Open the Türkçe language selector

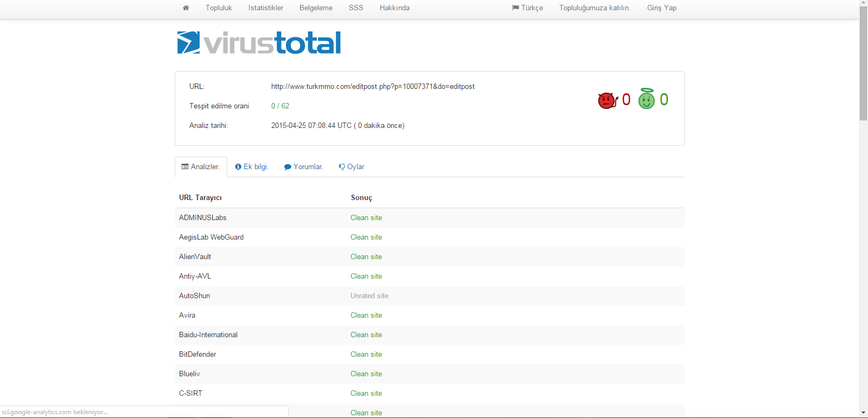pos(527,8)
